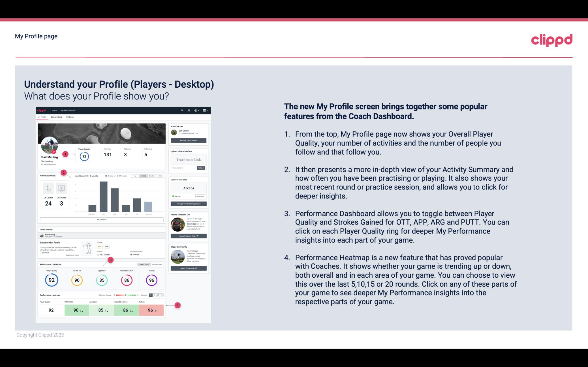Expand the All Activities dropdown filter
This screenshot has height=367, width=588.
102,220
